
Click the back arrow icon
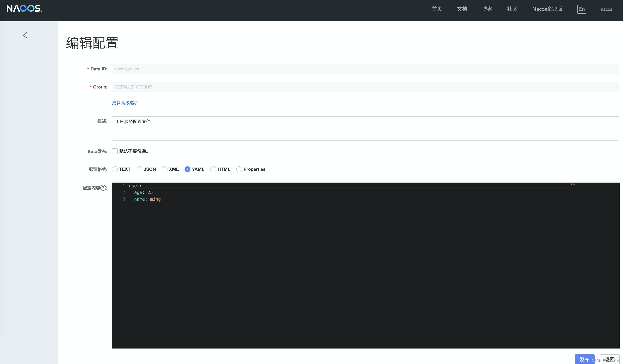pyautogui.click(x=25, y=35)
